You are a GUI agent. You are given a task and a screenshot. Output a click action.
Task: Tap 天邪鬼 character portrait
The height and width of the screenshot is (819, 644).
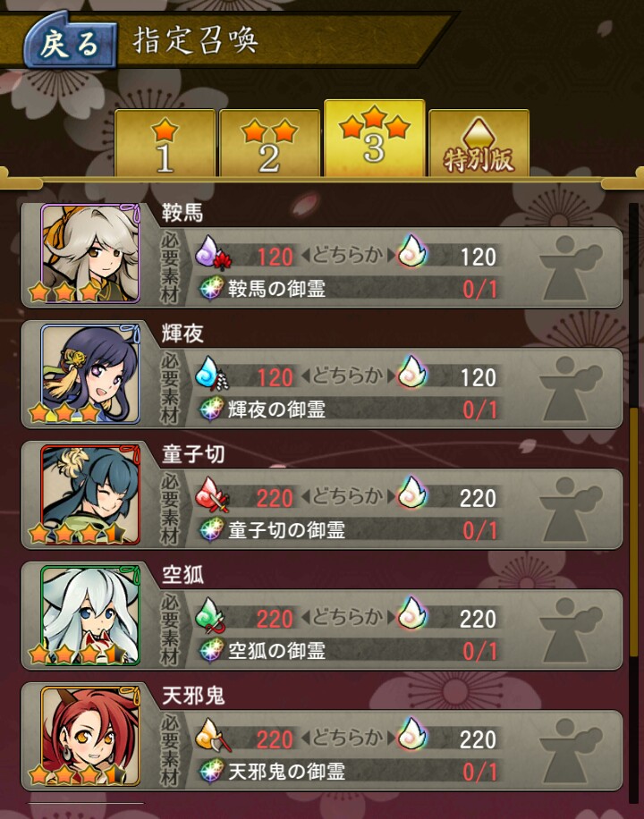tap(90, 736)
